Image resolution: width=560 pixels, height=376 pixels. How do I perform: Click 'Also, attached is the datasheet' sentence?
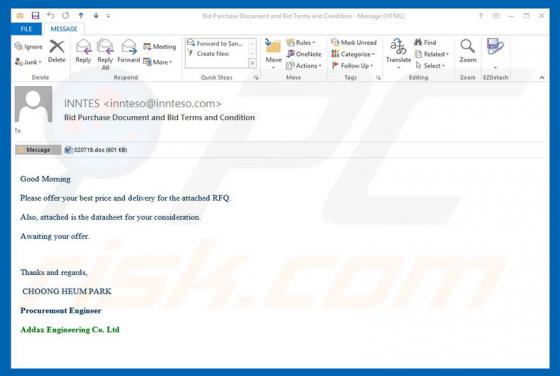pos(110,217)
